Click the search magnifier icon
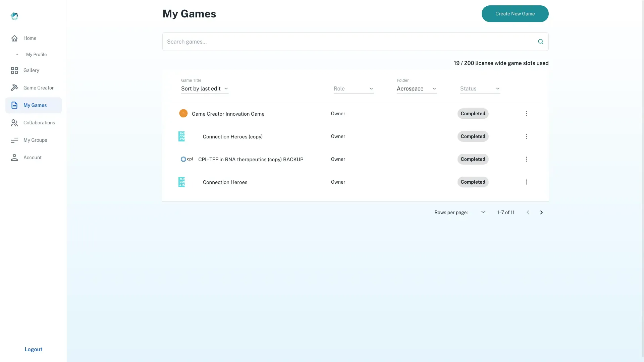The image size is (644, 362). tap(540, 42)
